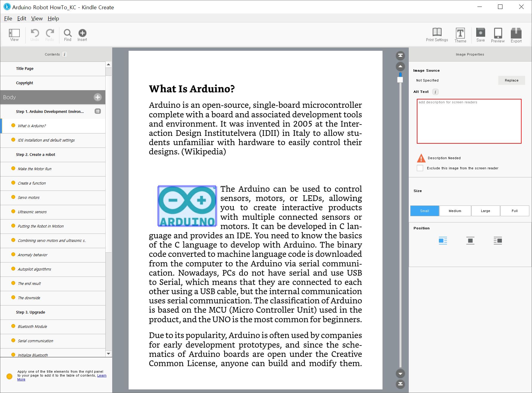Image resolution: width=532 pixels, height=393 pixels.
Task: Jump to last page of document
Action: click(x=400, y=384)
